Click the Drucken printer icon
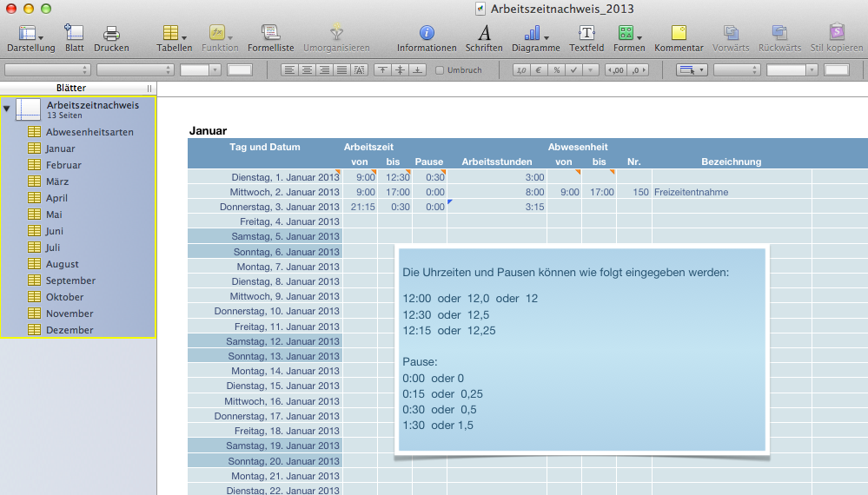 111,34
